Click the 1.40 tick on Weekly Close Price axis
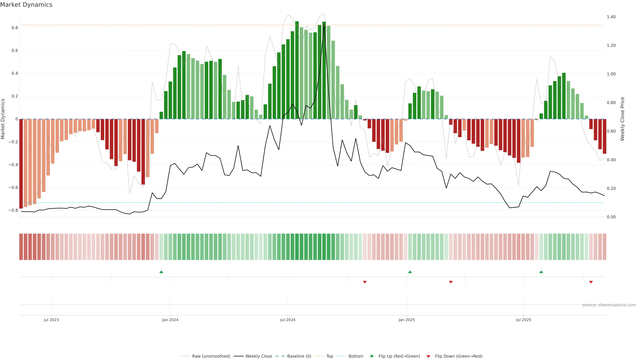644x362 pixels. [611, 17]
